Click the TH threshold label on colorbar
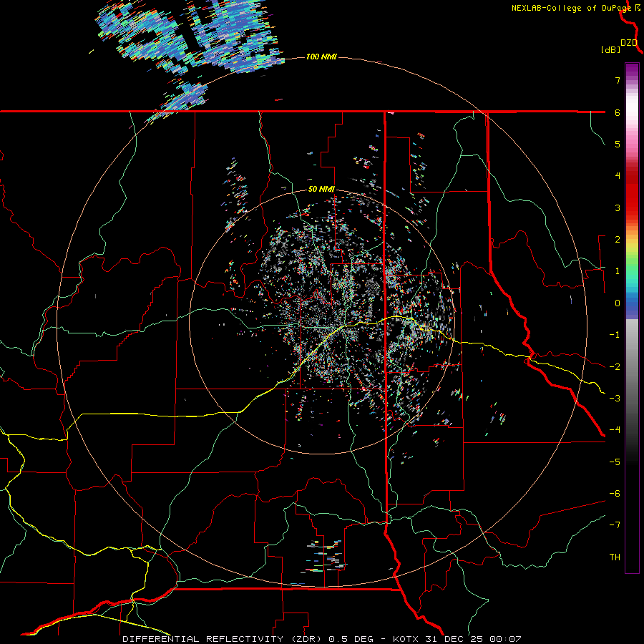644x644 pixels. (x=615, y=557)
